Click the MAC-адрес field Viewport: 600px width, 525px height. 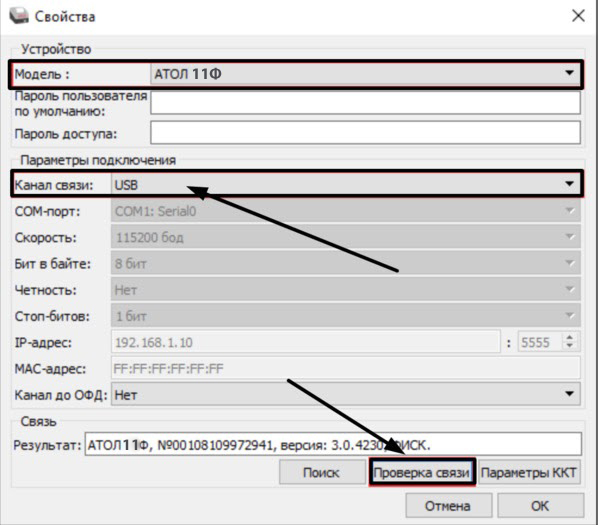coord(344,368)
